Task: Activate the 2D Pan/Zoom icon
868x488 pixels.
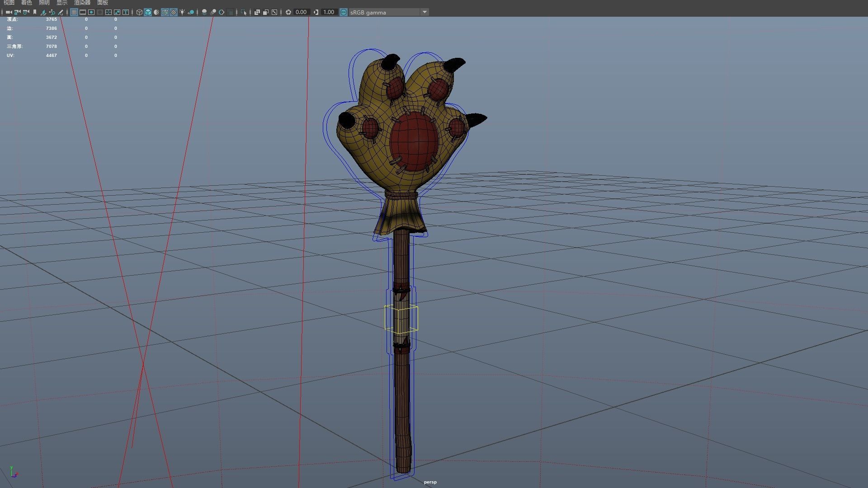Action: pyautogui.click(x=52, y=12)
